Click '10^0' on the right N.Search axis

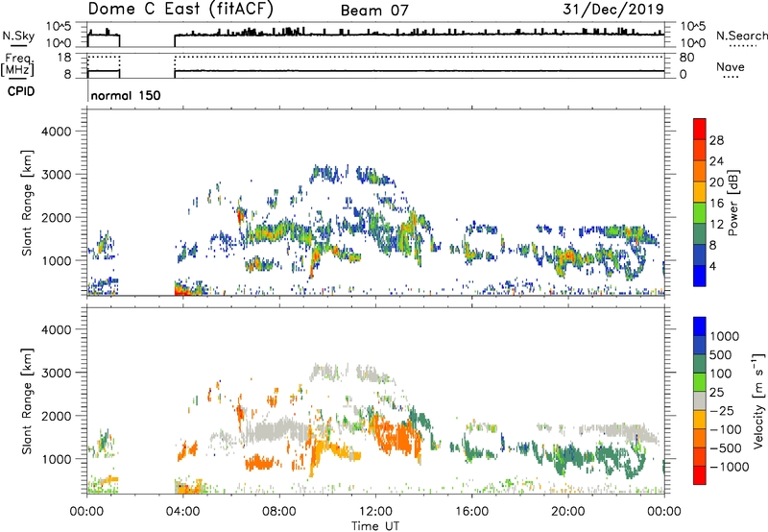pyautogui.click(x=693, y=43)
